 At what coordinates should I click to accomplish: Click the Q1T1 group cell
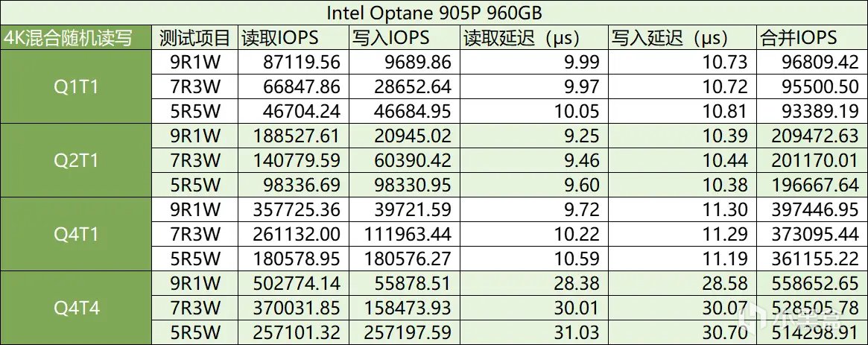[75, 86]
